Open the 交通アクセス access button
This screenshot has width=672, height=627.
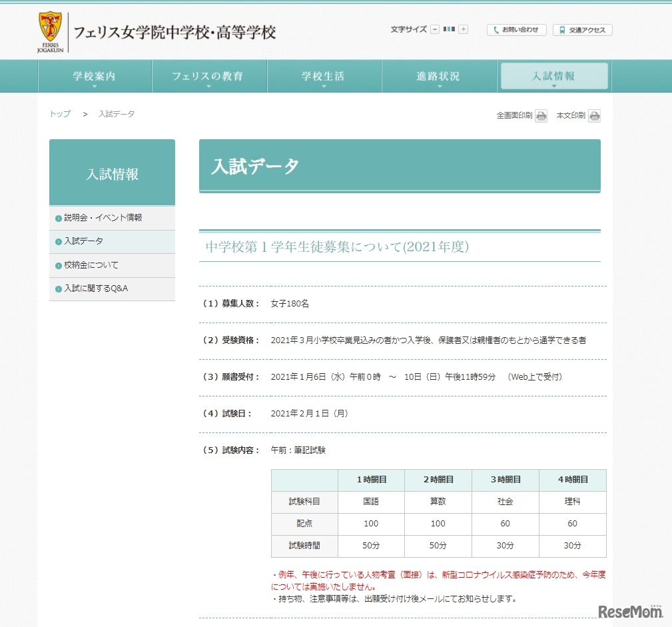click(582, 30)
